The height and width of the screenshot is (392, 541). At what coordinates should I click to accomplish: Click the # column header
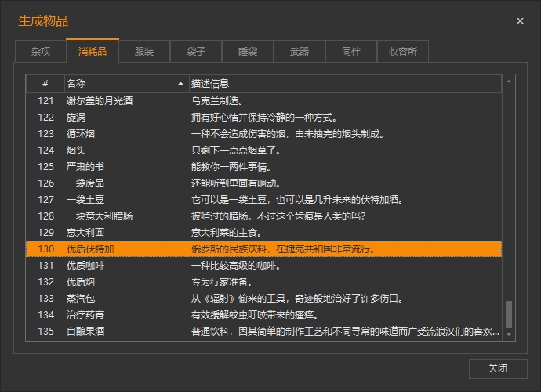45,84
